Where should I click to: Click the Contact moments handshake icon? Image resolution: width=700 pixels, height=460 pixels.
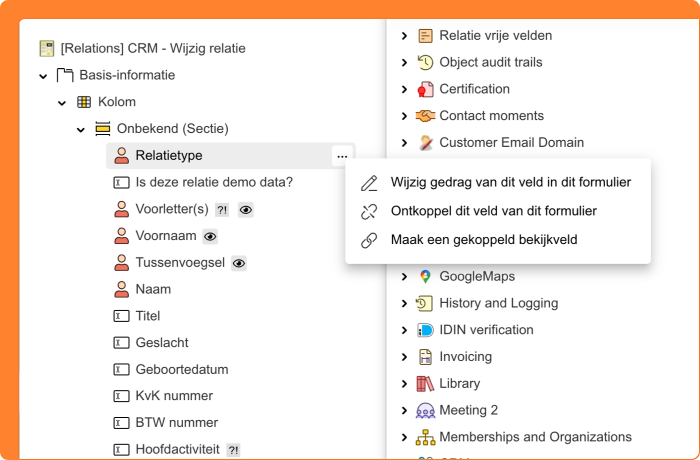(x=425, y=116)
